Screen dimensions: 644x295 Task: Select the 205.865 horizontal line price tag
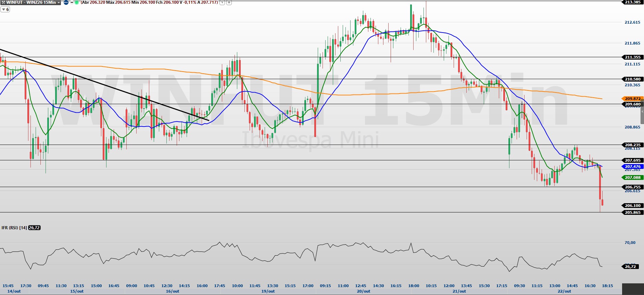(632, 212)
